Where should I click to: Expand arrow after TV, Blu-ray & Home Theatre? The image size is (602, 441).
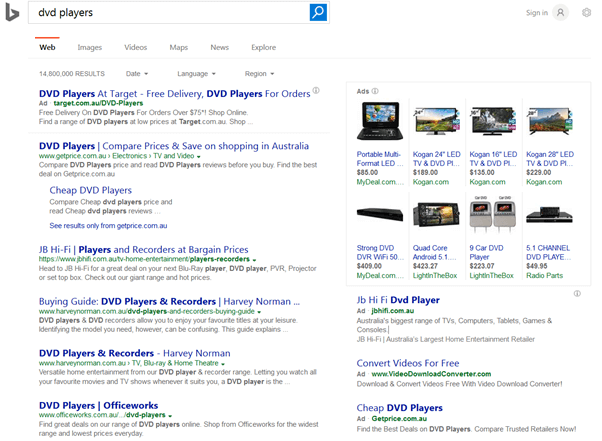pos(223,364)
